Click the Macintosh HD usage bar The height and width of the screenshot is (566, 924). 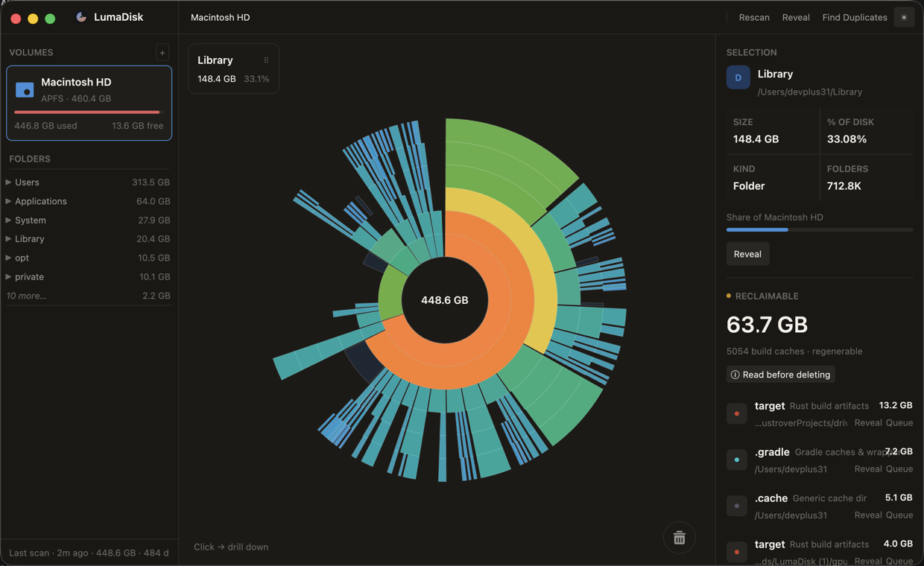click(89, 112)
